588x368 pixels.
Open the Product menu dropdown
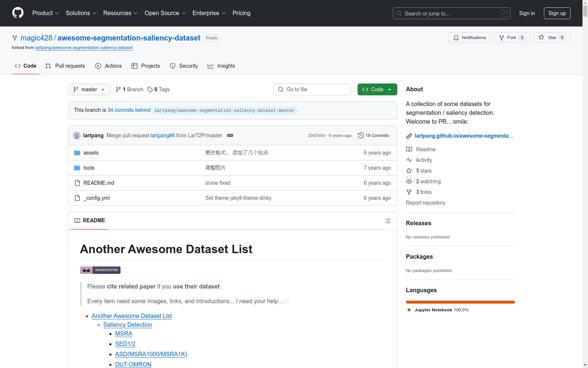click(x=46, y=13)
